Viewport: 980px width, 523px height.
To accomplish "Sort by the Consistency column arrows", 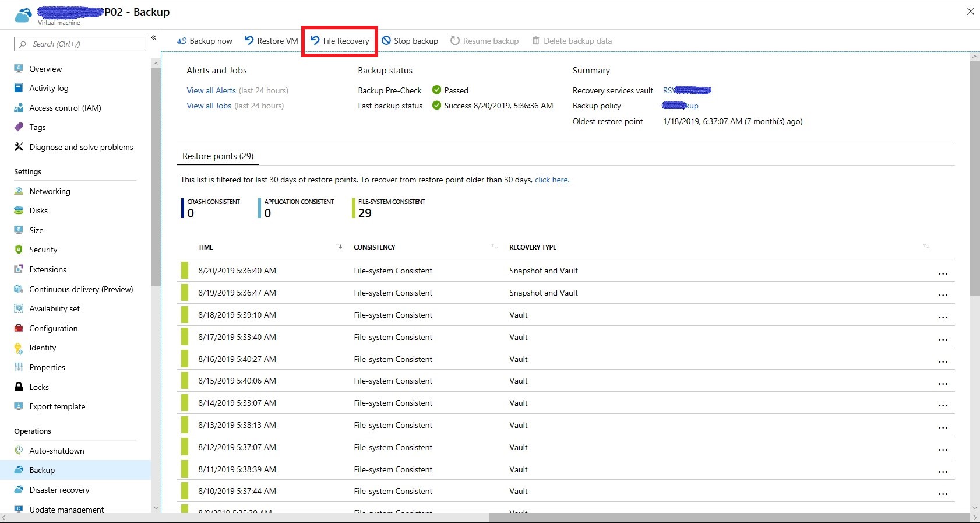I will (x=494, y=247).
